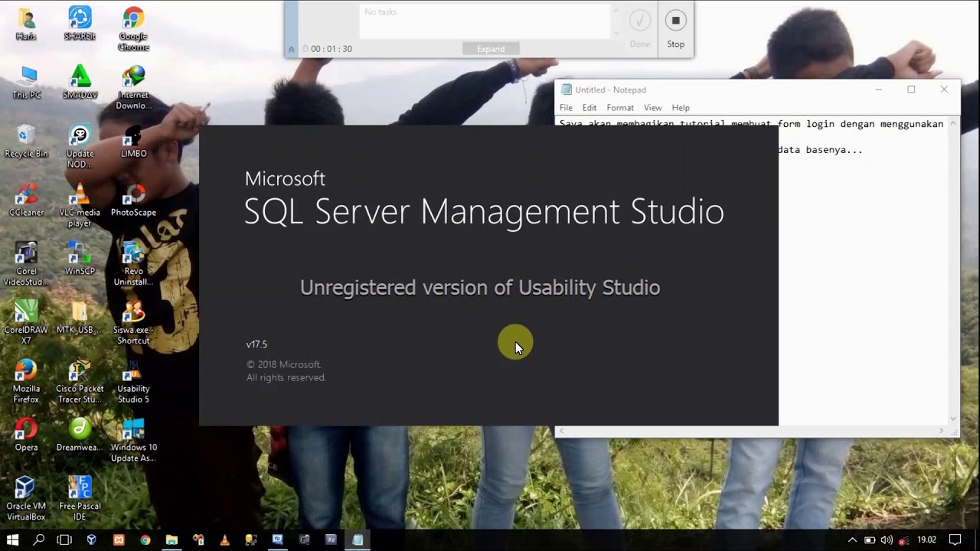Open the PhotoScape desktop shortcut
Screen dimensions: 980x551
point(133,201)
